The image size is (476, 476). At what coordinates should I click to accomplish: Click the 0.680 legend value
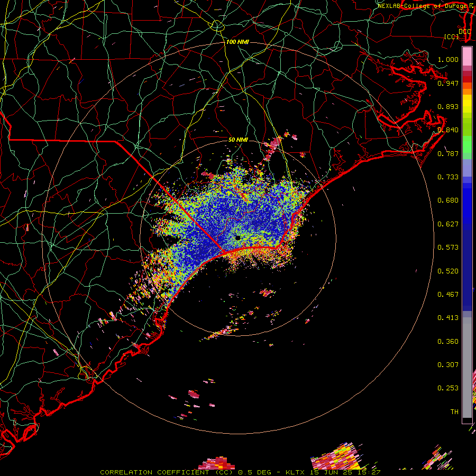448,200
